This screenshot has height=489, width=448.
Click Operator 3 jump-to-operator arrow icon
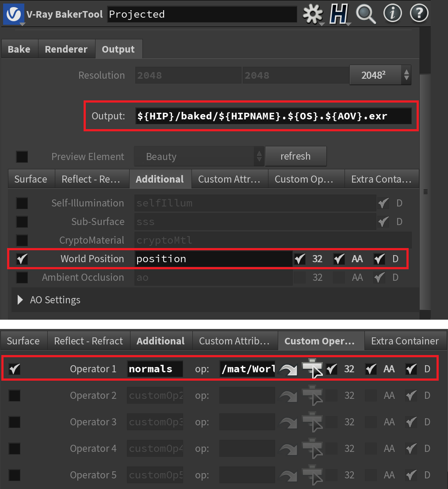288,422
